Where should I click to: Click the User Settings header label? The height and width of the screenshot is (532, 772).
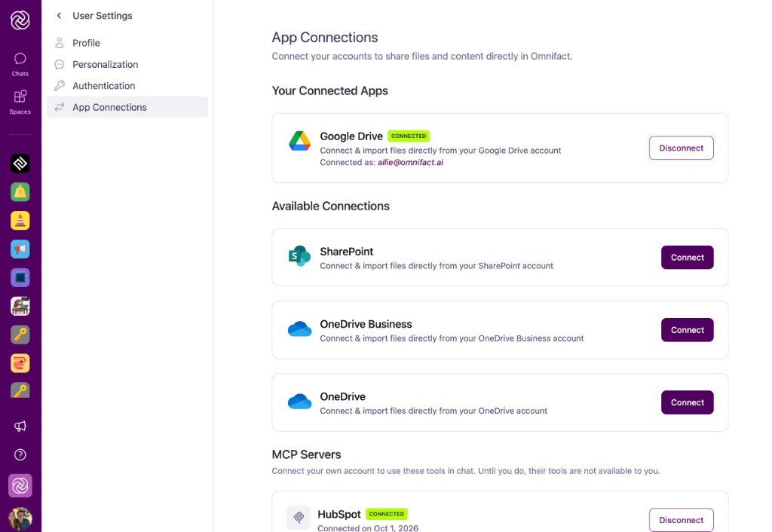pyautogui.click(x=103, y=16)
